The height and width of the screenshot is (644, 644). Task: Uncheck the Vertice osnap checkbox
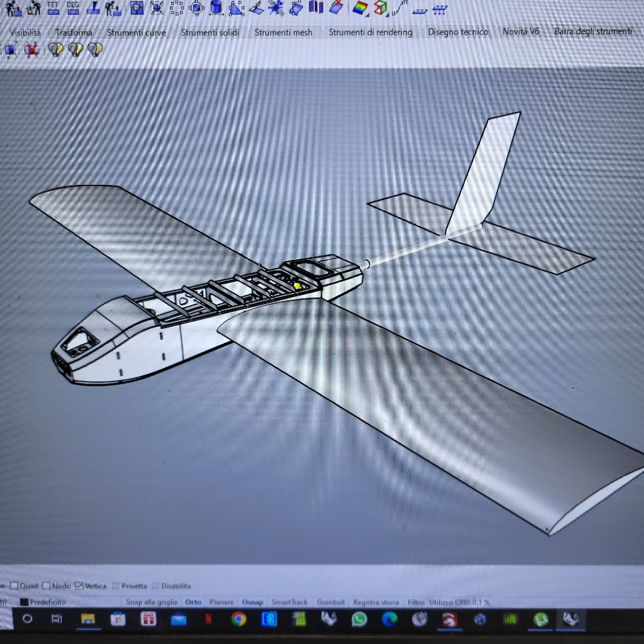pos(79,586)
